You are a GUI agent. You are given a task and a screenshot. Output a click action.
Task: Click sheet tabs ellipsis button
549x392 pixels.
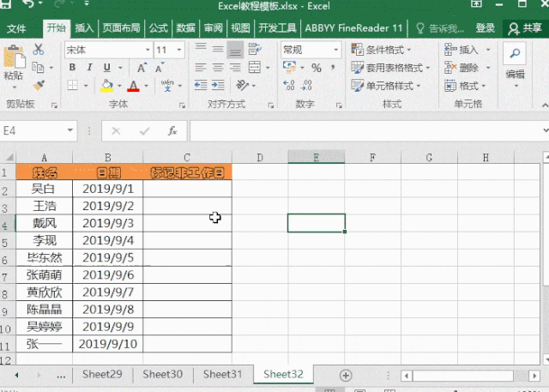coord(61,376)
